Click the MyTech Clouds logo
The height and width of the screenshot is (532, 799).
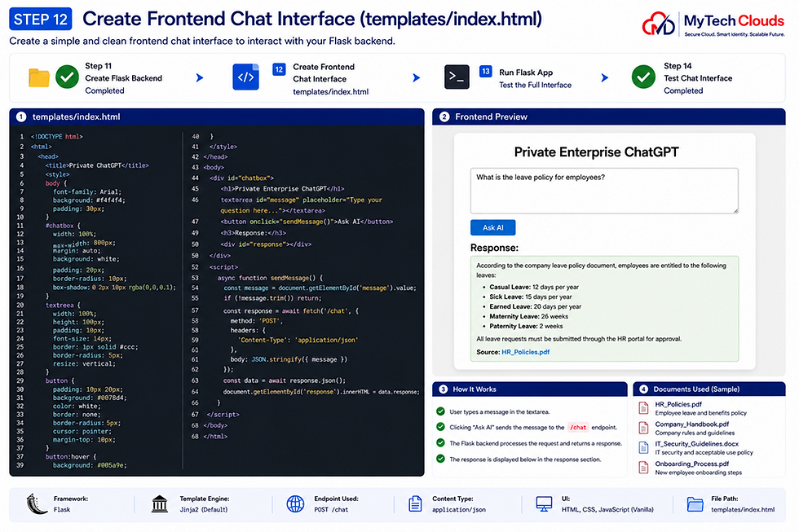click(713, 24)
